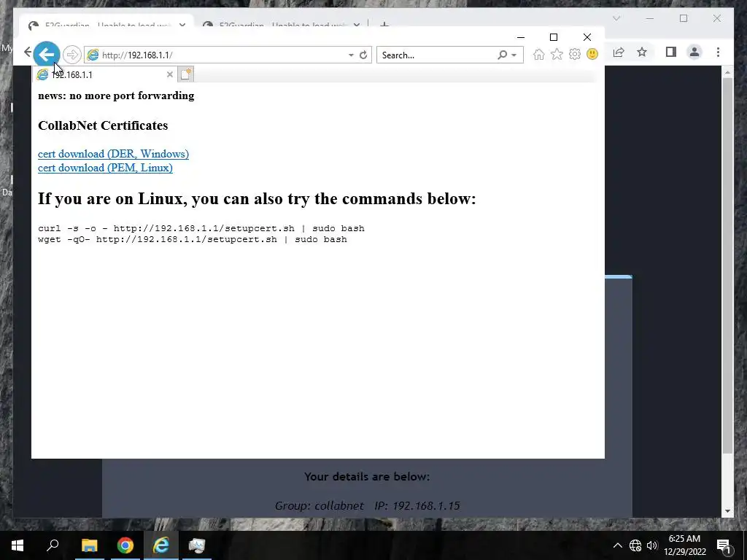The height and width of the screenshot is (560, 747).
Task: Open the Chrome profile avatar icon
Action: [694, 52]
